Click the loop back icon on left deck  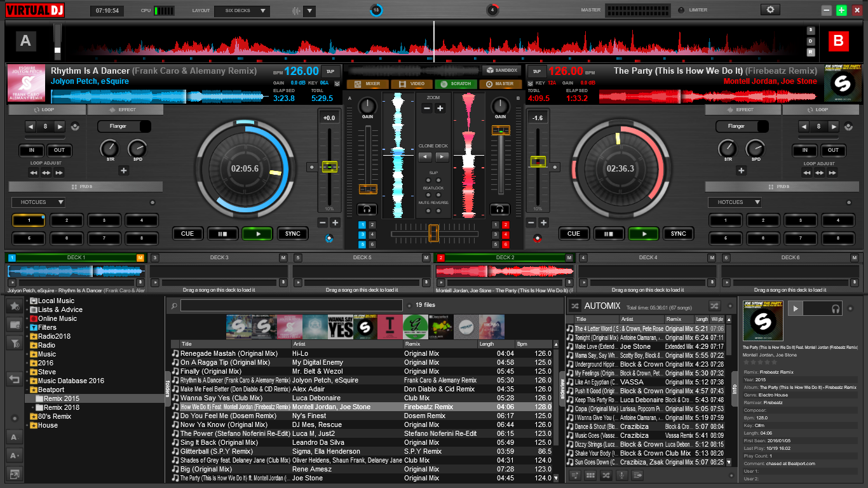76,127
